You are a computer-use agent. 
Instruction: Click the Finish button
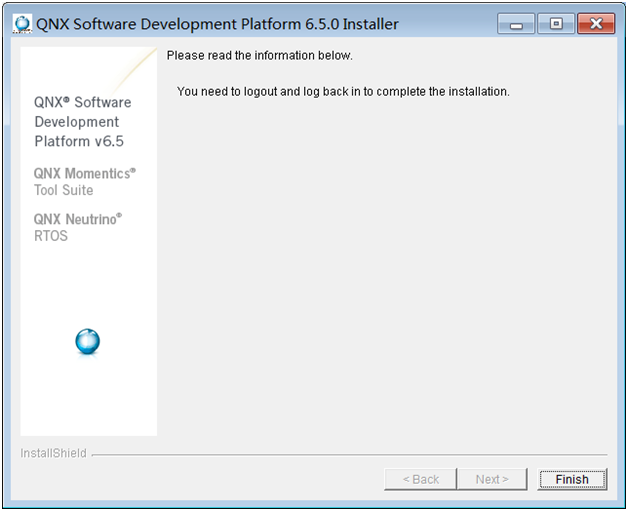click(572, 479)
